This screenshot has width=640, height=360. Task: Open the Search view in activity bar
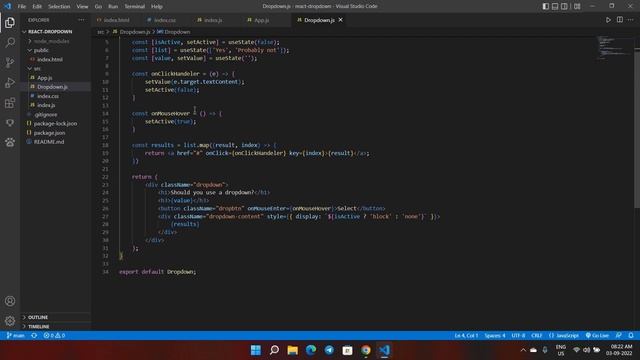(x=10, y=42)
